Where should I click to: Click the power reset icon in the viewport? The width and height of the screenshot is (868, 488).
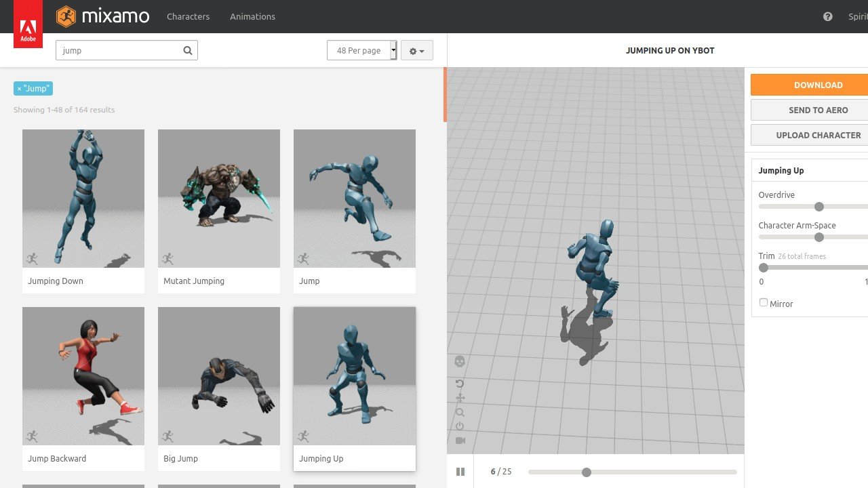click(x=460, y=427)
